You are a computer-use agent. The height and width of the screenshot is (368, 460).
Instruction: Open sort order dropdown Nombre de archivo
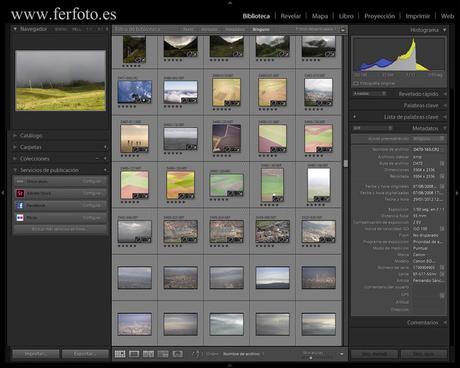(243, 354)
